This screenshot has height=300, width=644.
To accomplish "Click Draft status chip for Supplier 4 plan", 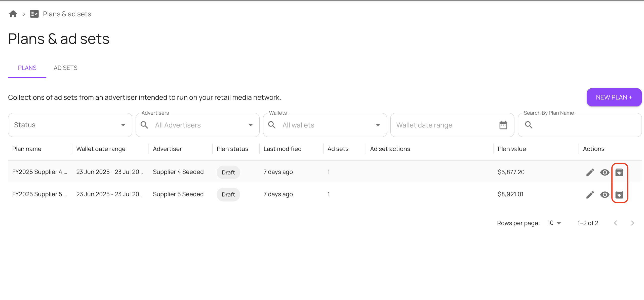I will point(228,172).
